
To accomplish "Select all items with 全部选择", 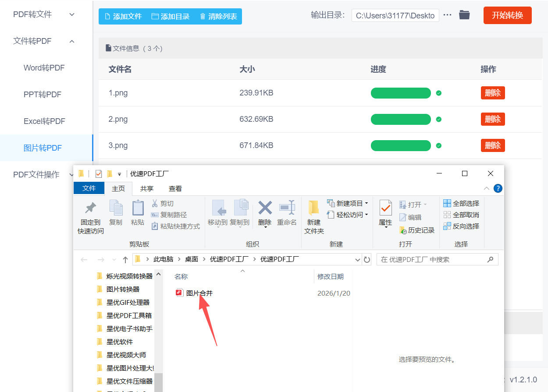I will pos(461,204).
